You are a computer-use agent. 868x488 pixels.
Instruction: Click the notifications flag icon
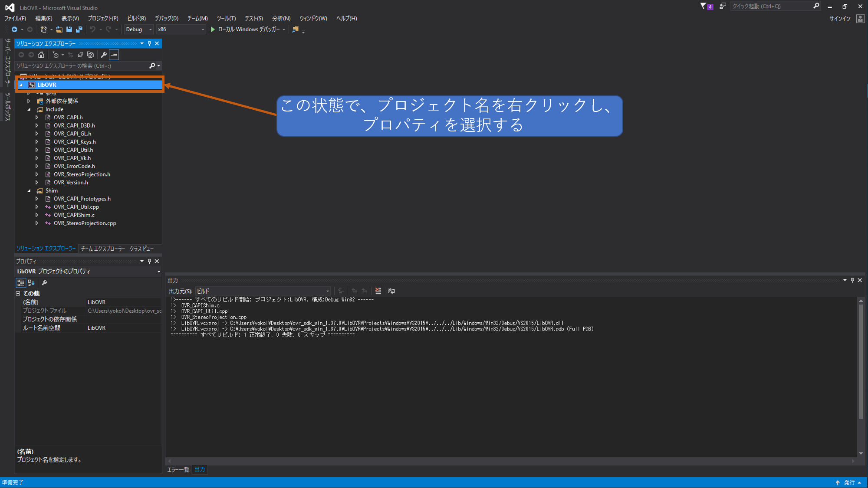pyautogui.click(x=704, y=6)
